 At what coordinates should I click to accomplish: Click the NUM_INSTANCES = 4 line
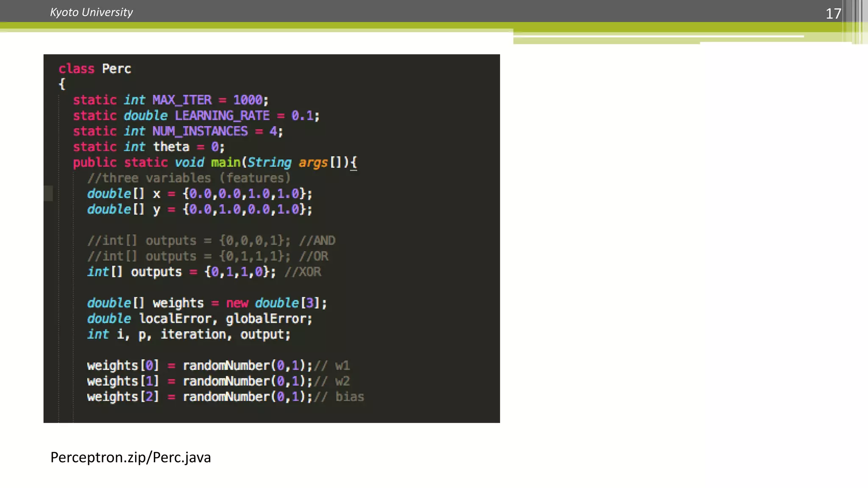(x=178, y=131)
